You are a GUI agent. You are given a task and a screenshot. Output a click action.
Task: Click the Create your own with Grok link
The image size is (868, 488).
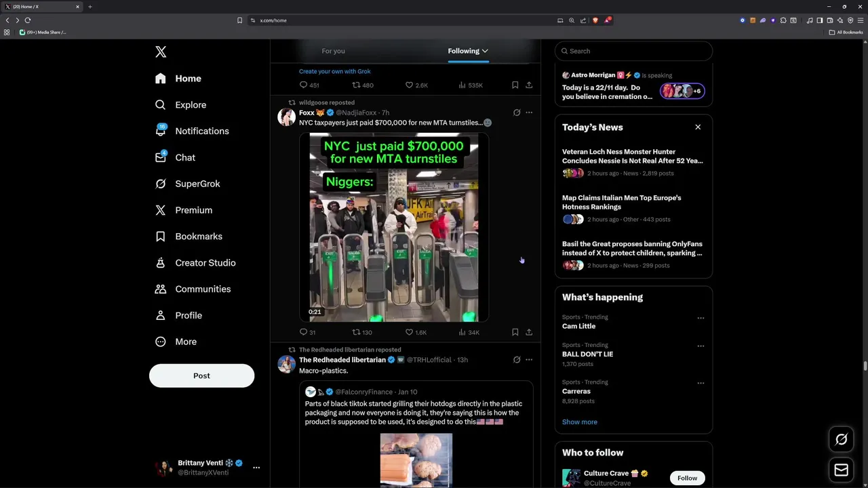coord(335,71)
